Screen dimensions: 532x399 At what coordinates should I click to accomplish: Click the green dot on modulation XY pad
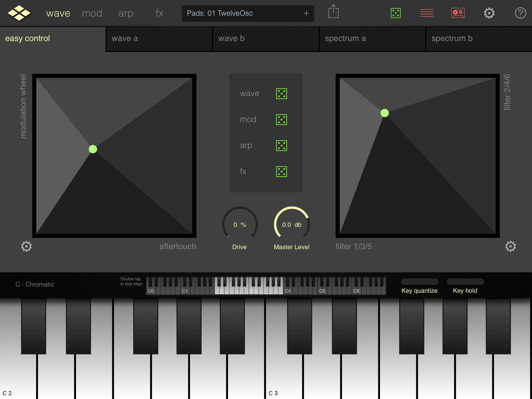tap(93, 149)
